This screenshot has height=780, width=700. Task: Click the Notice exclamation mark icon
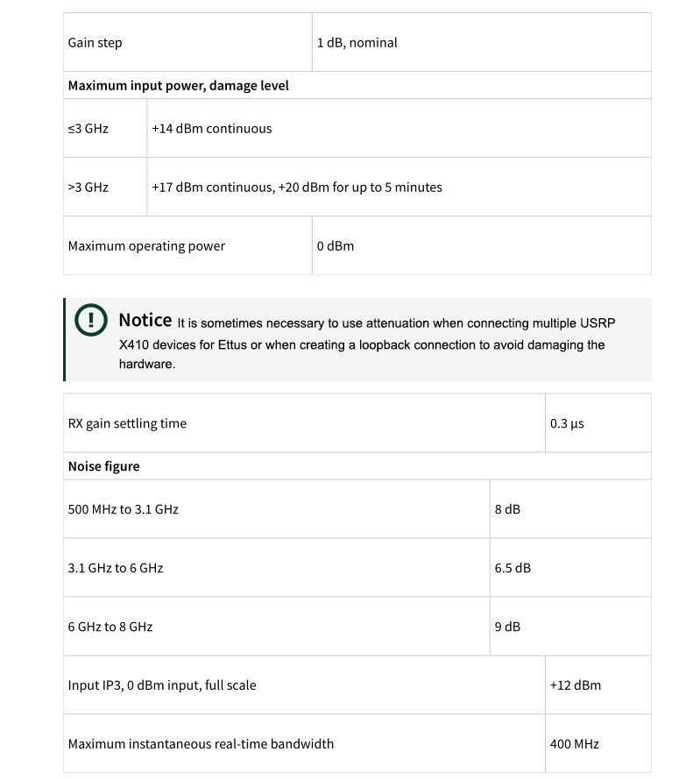90,322
